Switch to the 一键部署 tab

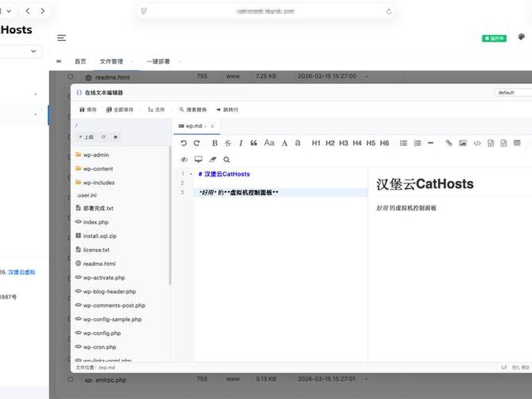pos(158,61)
